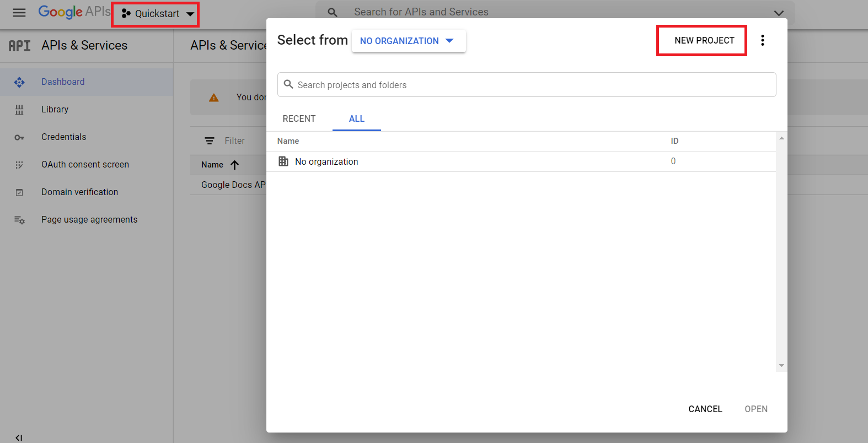868x443 pixels.
Task: Collapse the left sidebar panel
Action: point(19,437)
